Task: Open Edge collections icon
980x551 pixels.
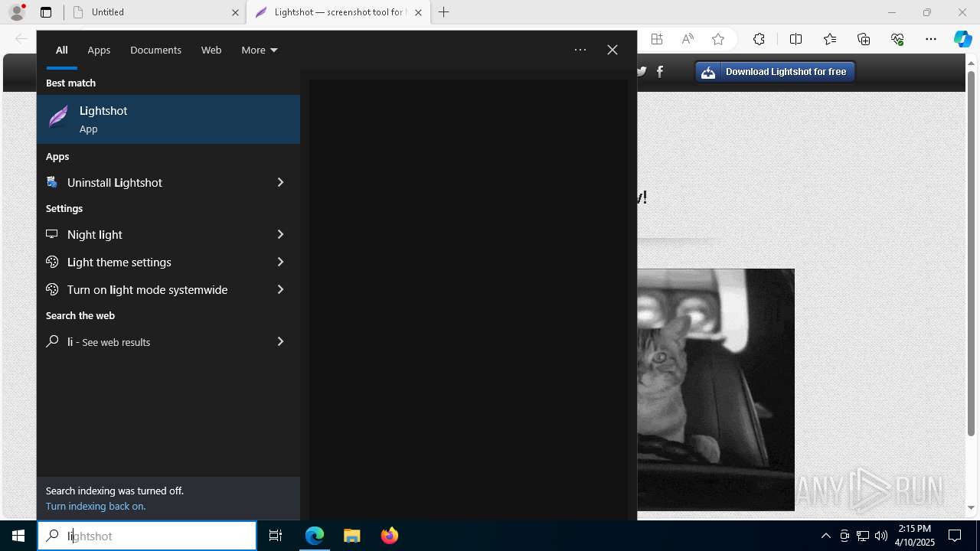Action: tap(864, 39)
